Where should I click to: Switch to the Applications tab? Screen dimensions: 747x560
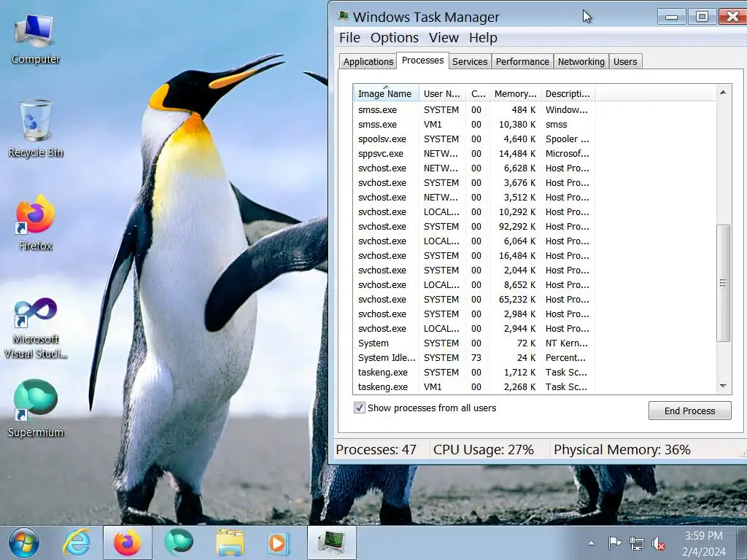coord(368,61)
